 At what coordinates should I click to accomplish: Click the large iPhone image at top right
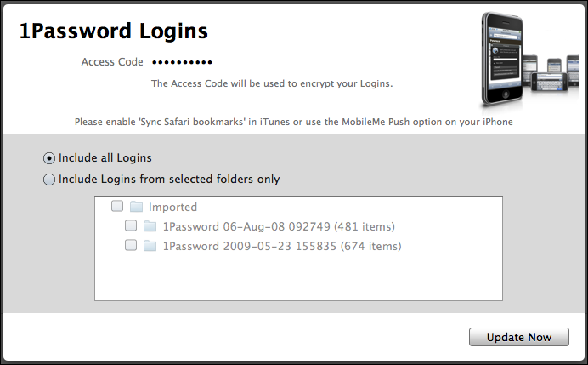click(501, 59)
